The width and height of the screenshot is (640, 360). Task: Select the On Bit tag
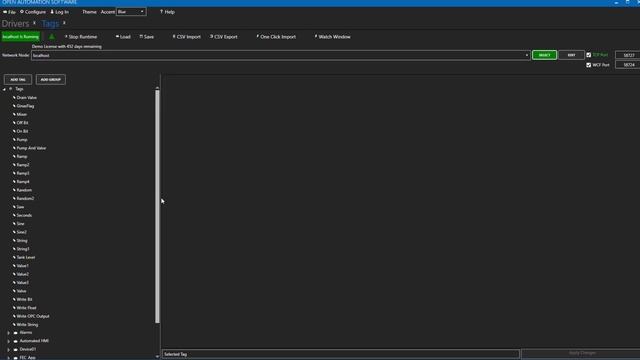(22, 131)
